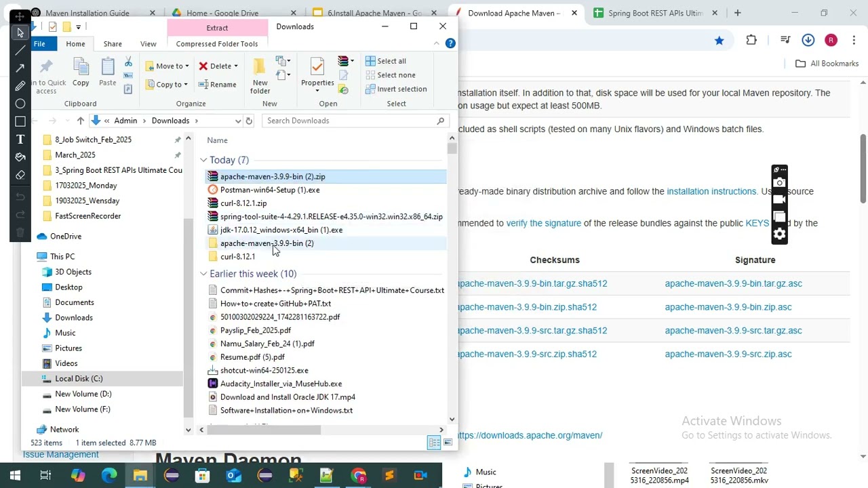
Task: Open apache-maven-3.9.9-bin.zip.asc signature link
Action: click(x=728, y=307)
